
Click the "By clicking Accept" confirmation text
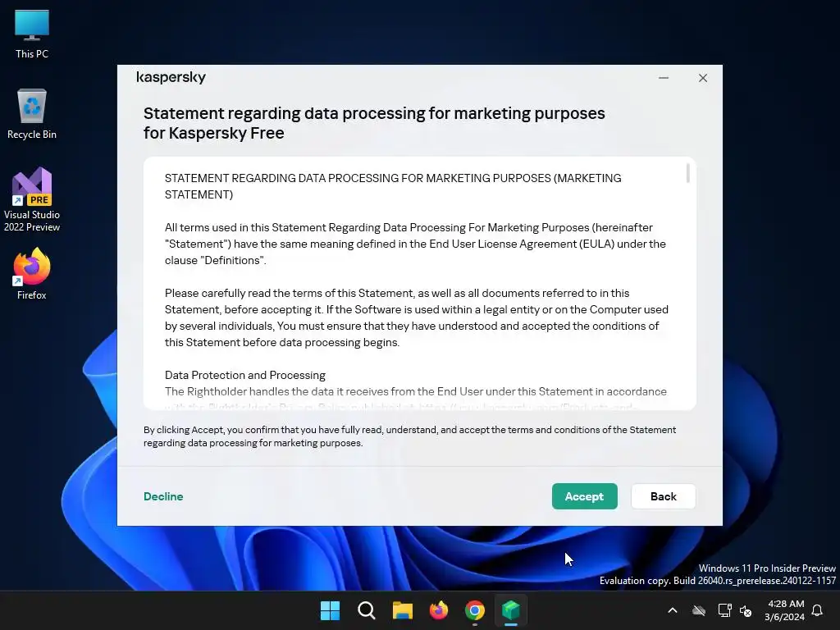pos(410,436)
